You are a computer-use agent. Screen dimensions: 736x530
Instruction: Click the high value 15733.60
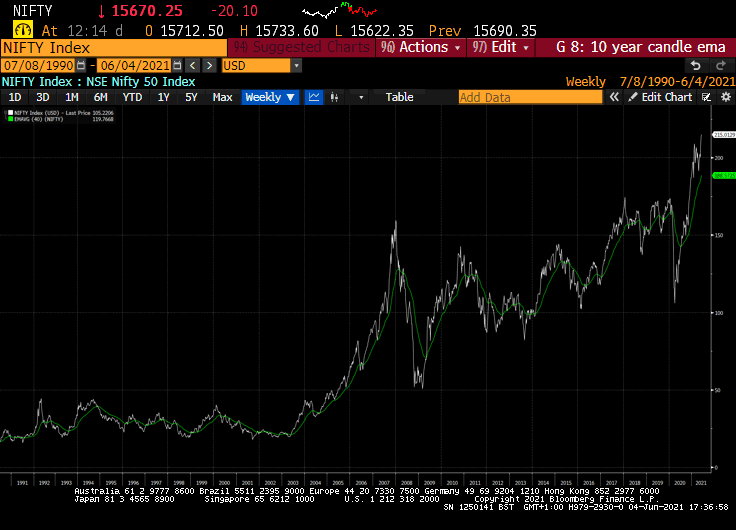(287, 31)
